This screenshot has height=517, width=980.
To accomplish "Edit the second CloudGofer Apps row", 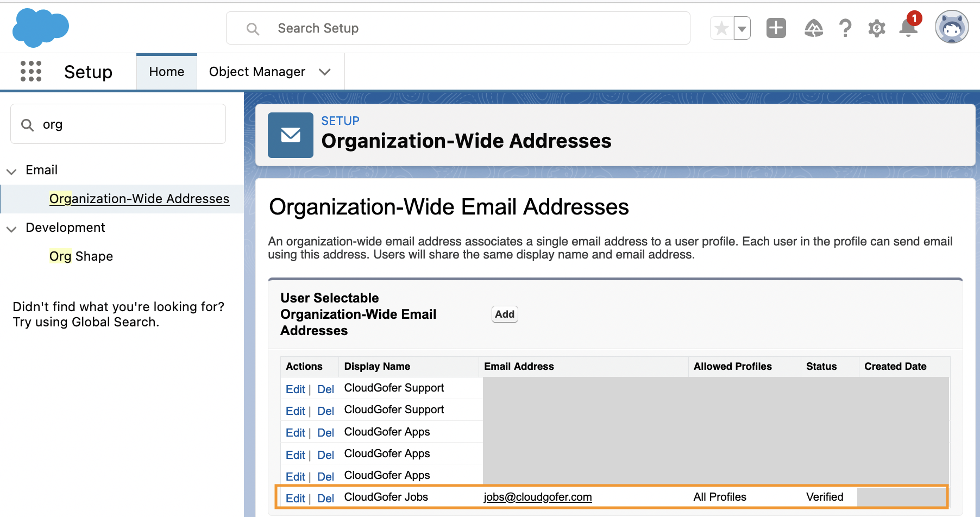I will pos(296,455).
